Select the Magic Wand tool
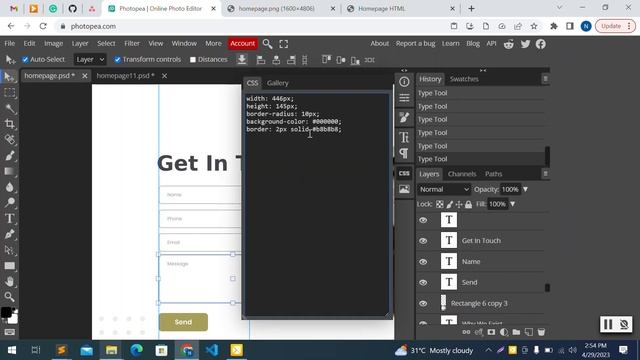 (x=9, y=108)
